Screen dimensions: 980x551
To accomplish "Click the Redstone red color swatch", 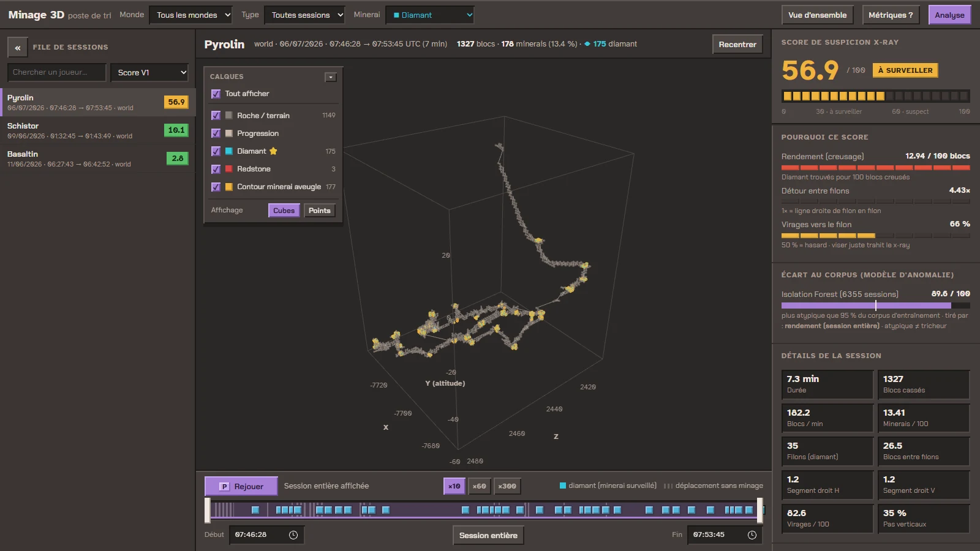I will [x=228, y=169].
